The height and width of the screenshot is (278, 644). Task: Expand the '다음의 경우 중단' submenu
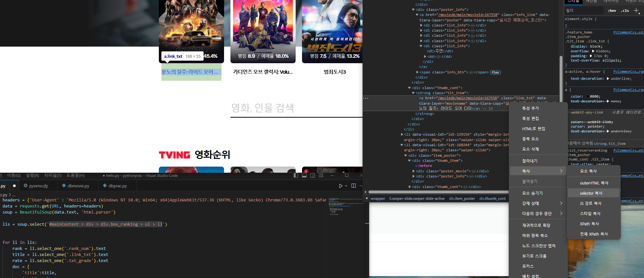click(538, 214)
